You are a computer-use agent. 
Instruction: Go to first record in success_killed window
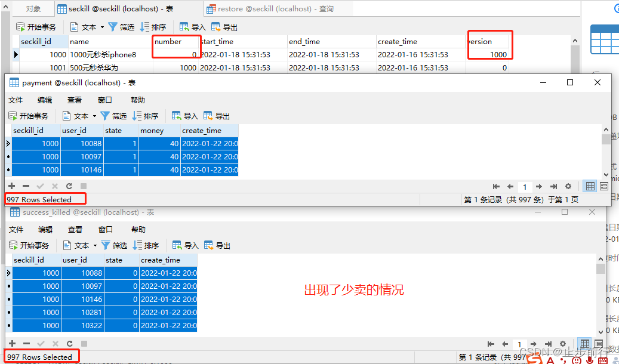tap(491, 344)
